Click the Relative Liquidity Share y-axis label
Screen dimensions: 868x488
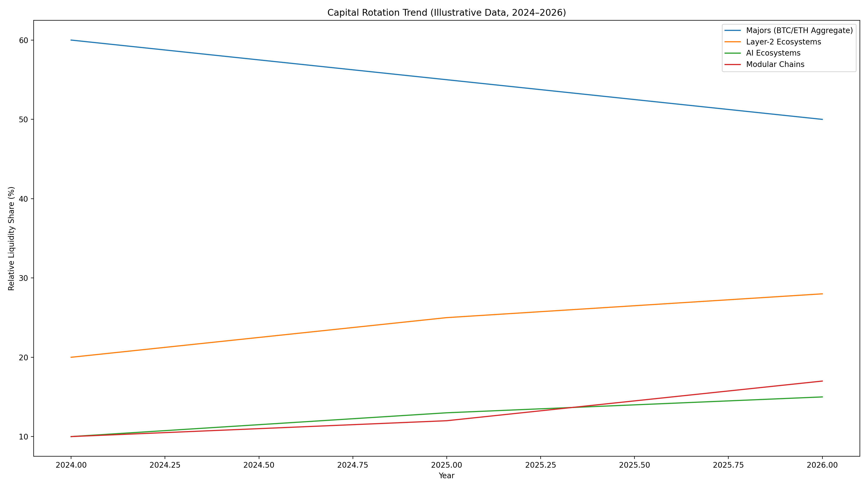(x=11, y=238)
